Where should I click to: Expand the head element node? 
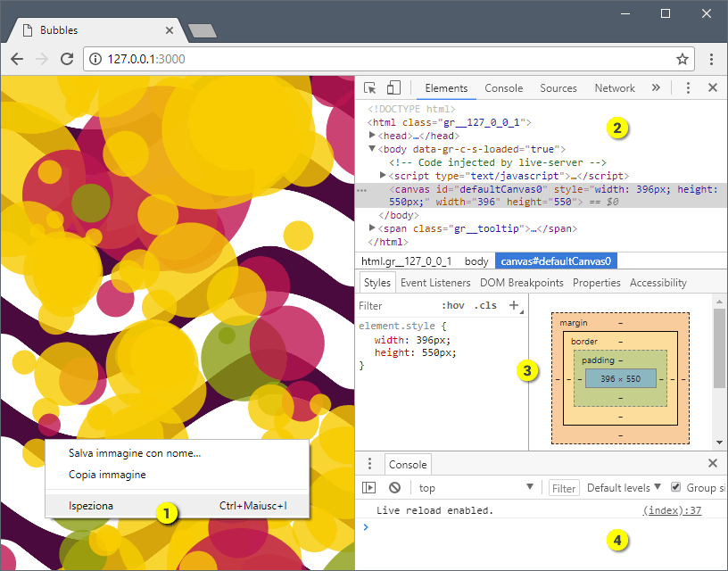[373, 136]
